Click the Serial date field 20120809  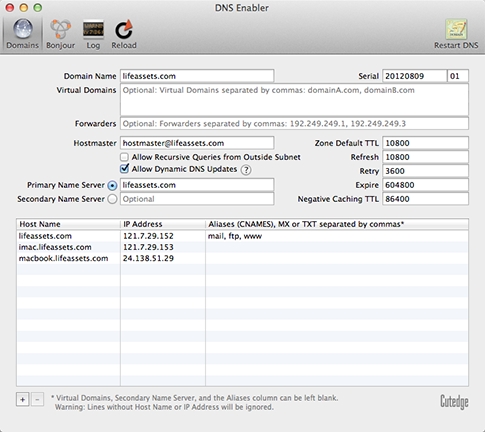414,76
